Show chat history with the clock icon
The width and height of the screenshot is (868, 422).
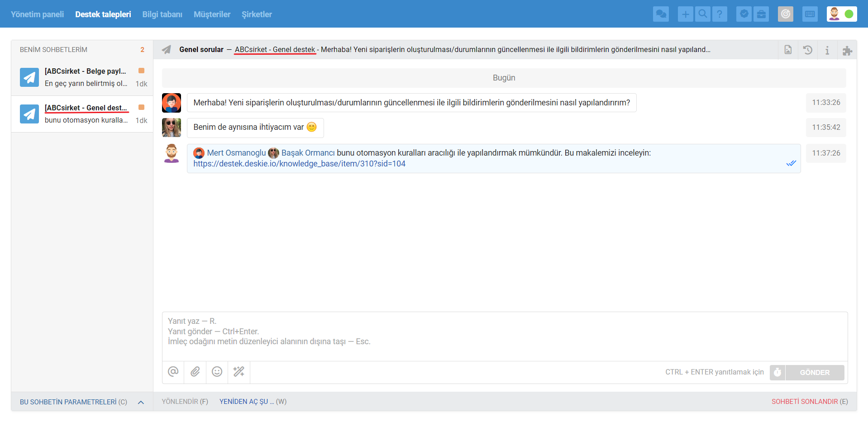tap(807, 50)
